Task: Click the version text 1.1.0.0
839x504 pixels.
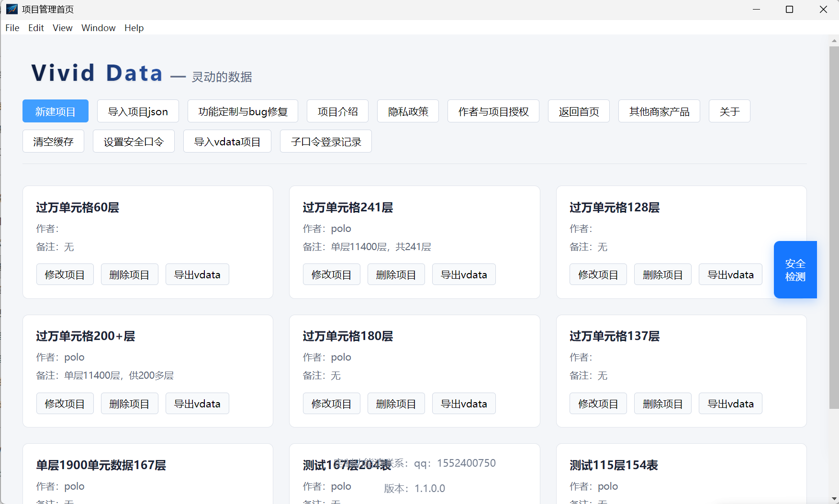Action: pyautogui.click(x=430, y=489)
